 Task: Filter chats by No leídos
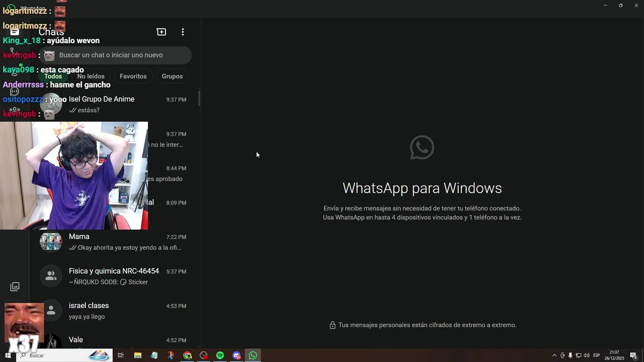(x=91, y=76)
